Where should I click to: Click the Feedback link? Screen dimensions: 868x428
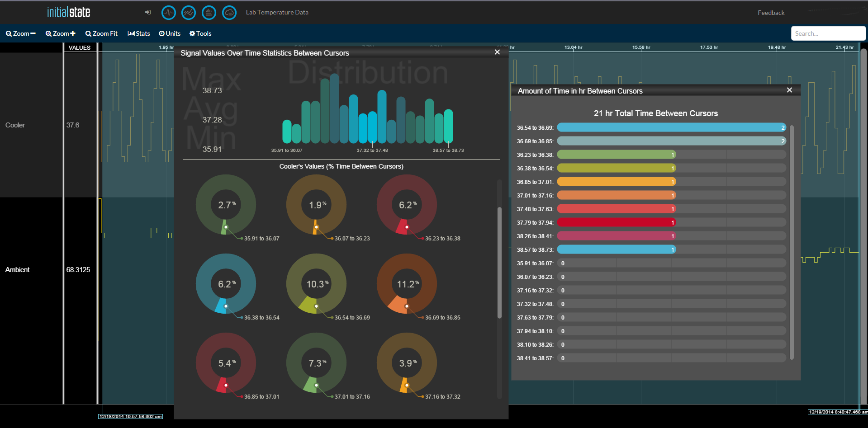[771, 13]
